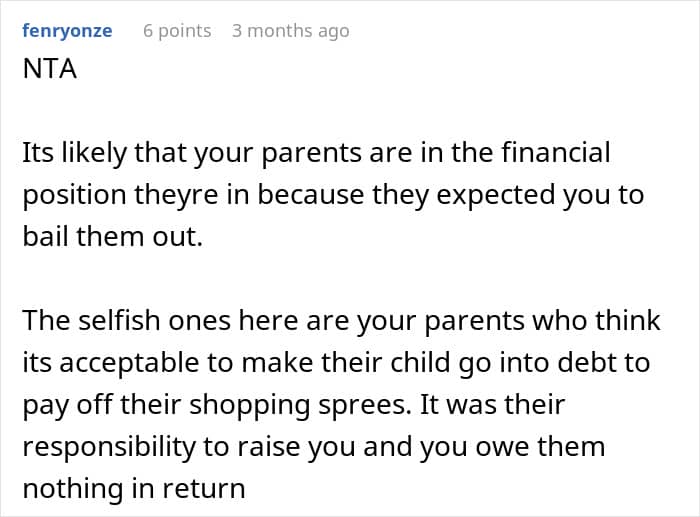Click the line starting 'responsibility to raise you'
Viewport: 700px width, 517px height.
click(313, 447)
